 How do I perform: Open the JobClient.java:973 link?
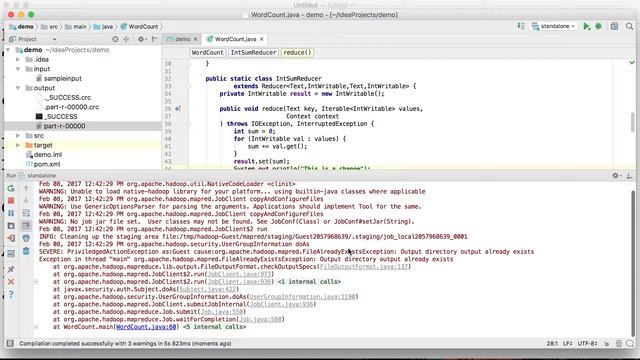(x=239, y=274)
